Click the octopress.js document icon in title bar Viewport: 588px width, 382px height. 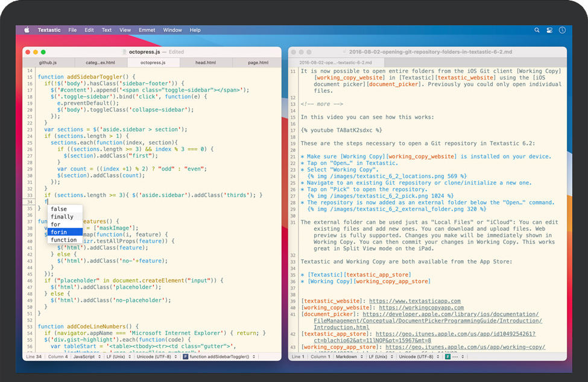[x=125, y=52]
